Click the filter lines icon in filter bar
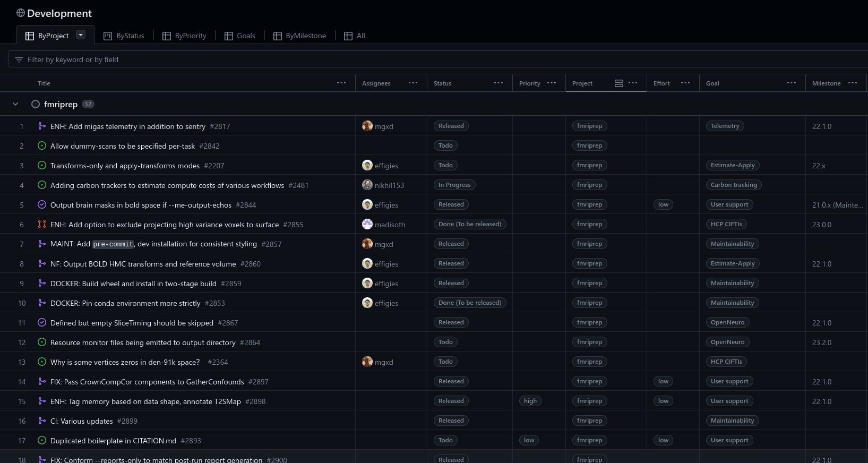The height and width of the screenshot is (463, 868). [19, 59]
